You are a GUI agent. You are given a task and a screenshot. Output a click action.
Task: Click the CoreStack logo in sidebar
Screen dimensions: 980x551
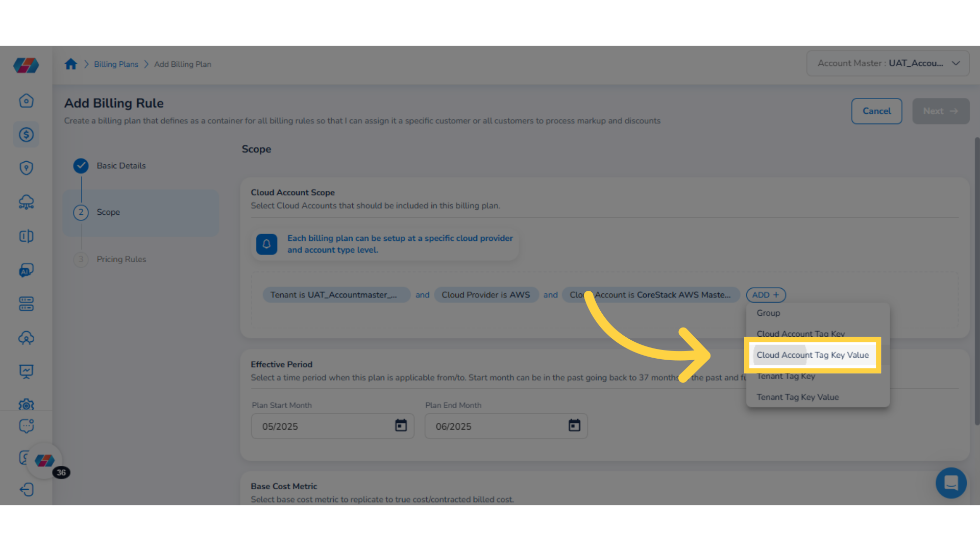click(x=26, y=65)
